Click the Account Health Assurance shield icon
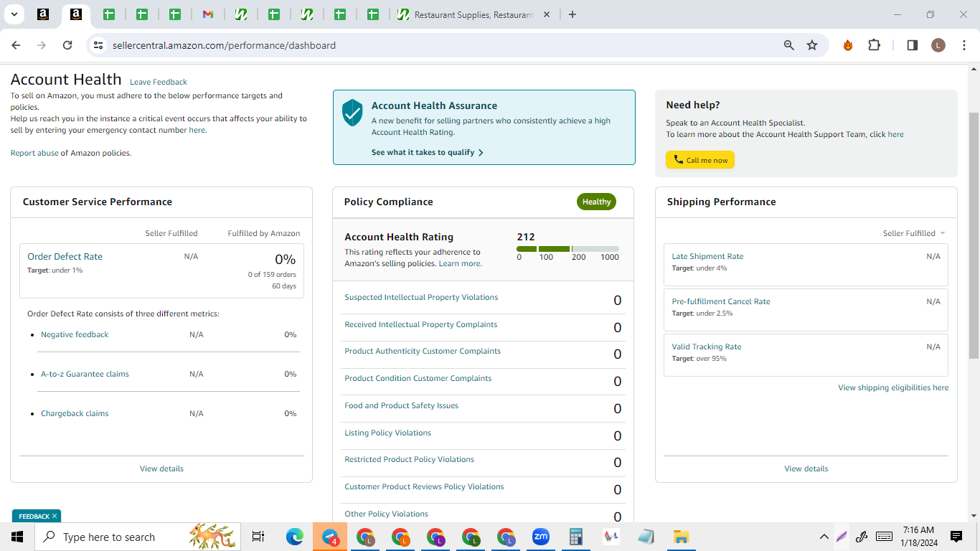Screen dimensions: 980x551 tap(352, 113)
